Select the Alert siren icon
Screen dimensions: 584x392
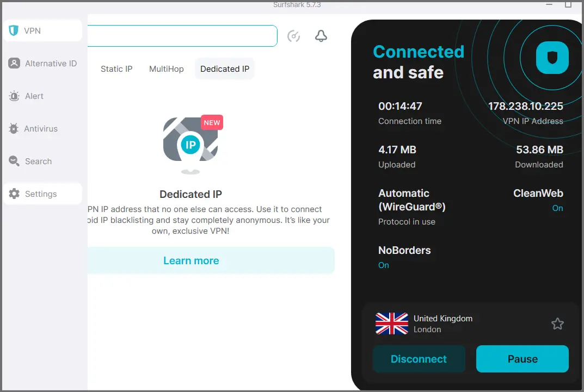14,96
